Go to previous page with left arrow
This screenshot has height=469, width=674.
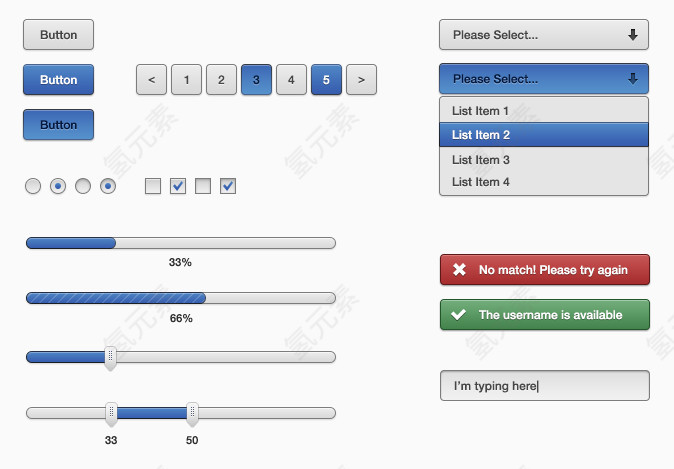[151, 79]
